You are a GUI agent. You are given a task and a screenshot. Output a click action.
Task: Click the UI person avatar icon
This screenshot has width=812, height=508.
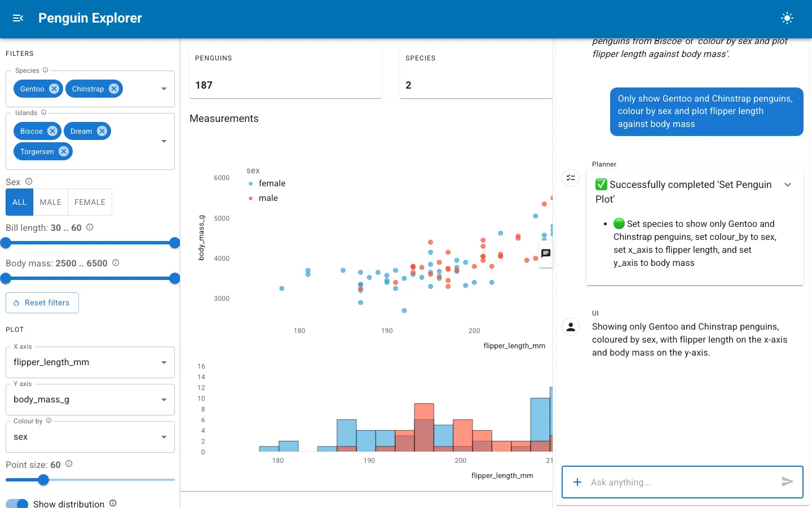click(571, 326)
